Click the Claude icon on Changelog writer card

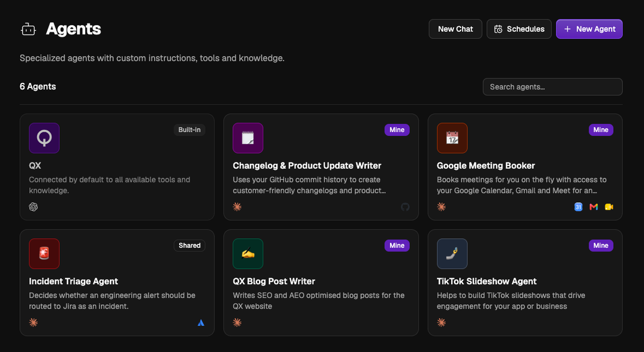(237, 207)
